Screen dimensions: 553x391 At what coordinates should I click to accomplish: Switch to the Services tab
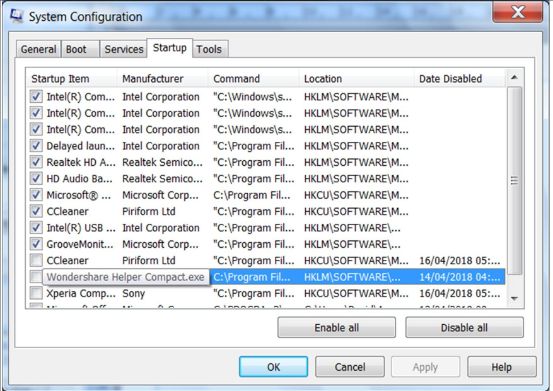pos(124,49)
